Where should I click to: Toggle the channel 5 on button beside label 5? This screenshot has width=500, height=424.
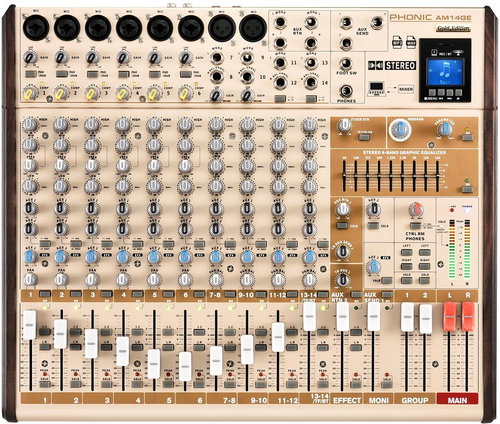pyautogui.click(x=168, y=294)
